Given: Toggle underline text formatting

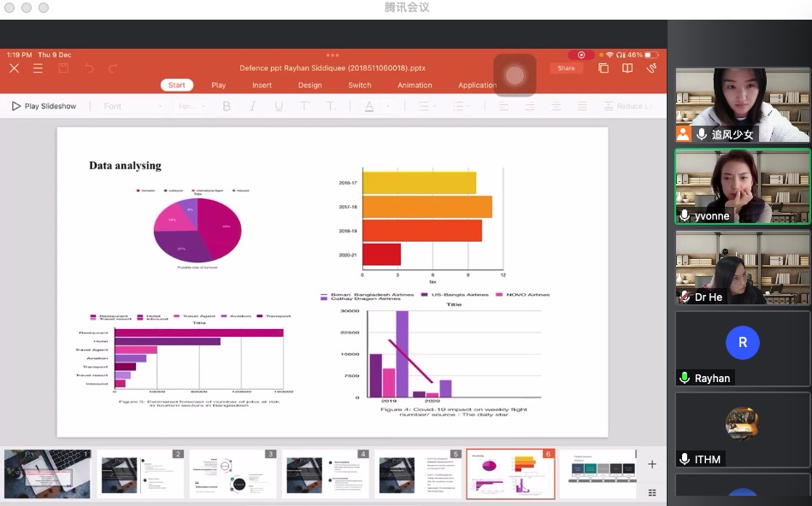Looking at the screenshot, I should (279, 106).
